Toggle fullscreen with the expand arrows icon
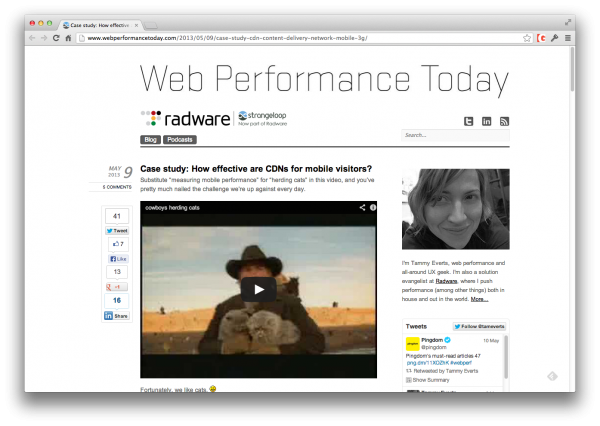The width and height of the screenshot is (600, 426). coord(568,23)
